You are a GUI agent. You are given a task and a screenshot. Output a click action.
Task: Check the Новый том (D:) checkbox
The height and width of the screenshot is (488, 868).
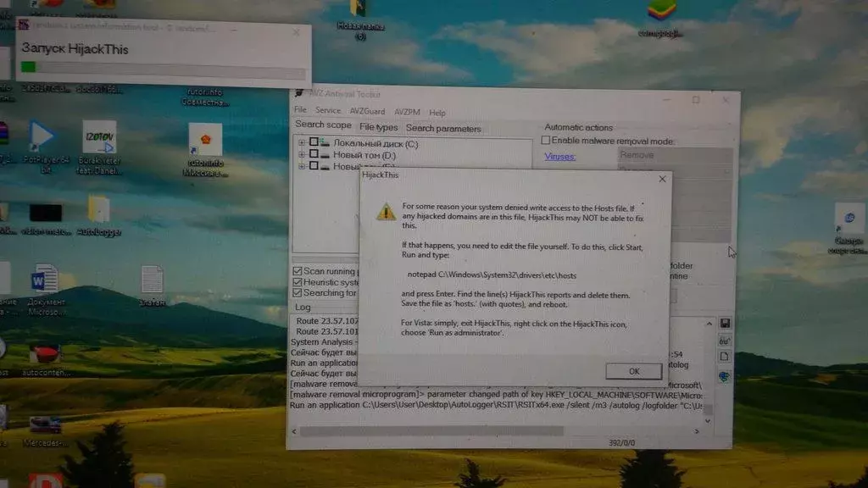coord(314,154)
